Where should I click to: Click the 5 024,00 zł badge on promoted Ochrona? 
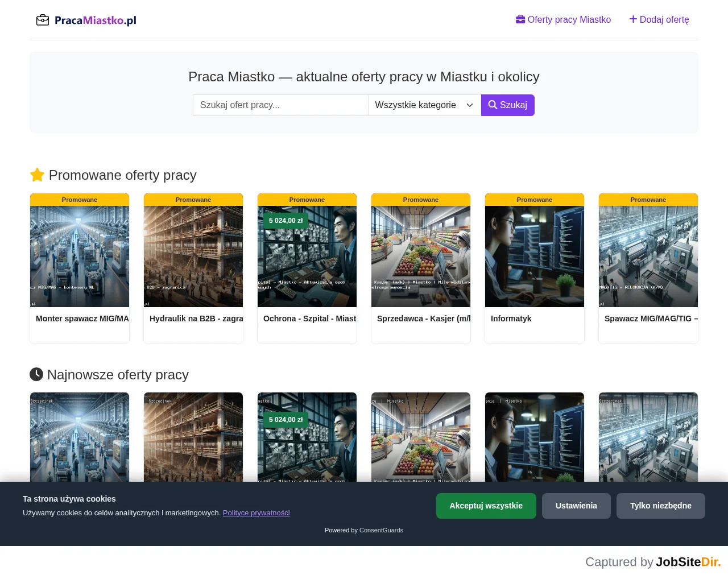point(286,221)
